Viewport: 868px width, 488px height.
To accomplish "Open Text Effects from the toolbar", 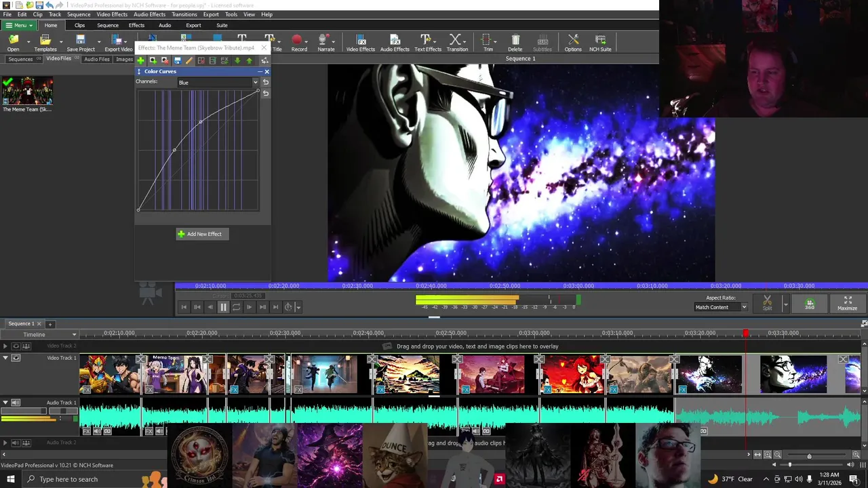I will tap(427, 43).
